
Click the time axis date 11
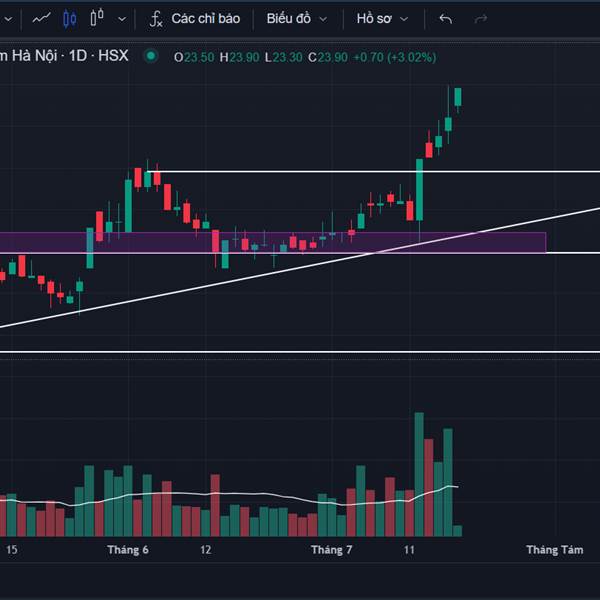point(409,550)
